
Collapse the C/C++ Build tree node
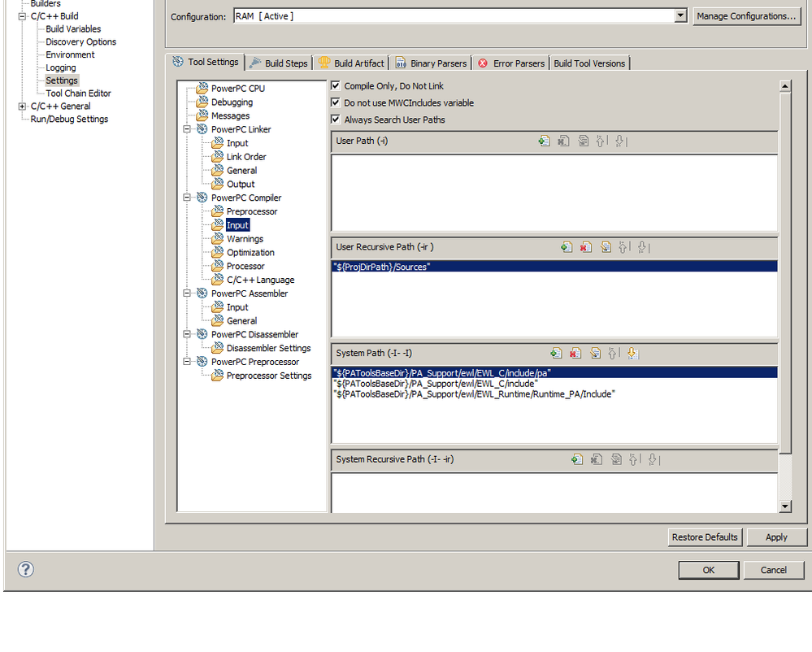point(22,16)
